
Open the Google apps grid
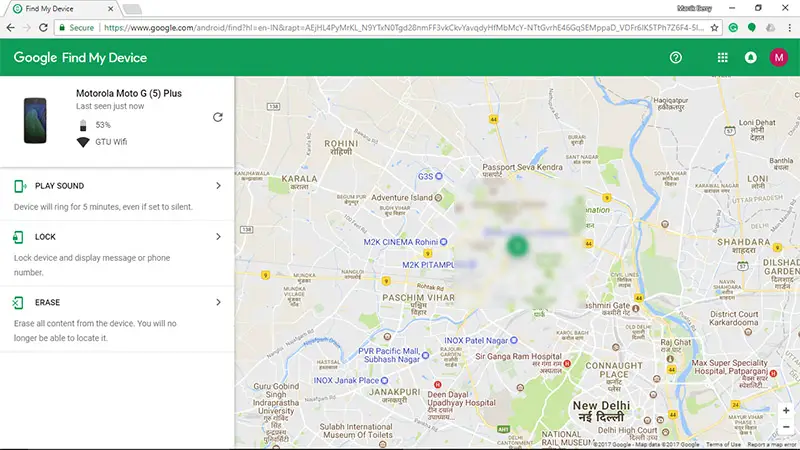coord(722,58)
